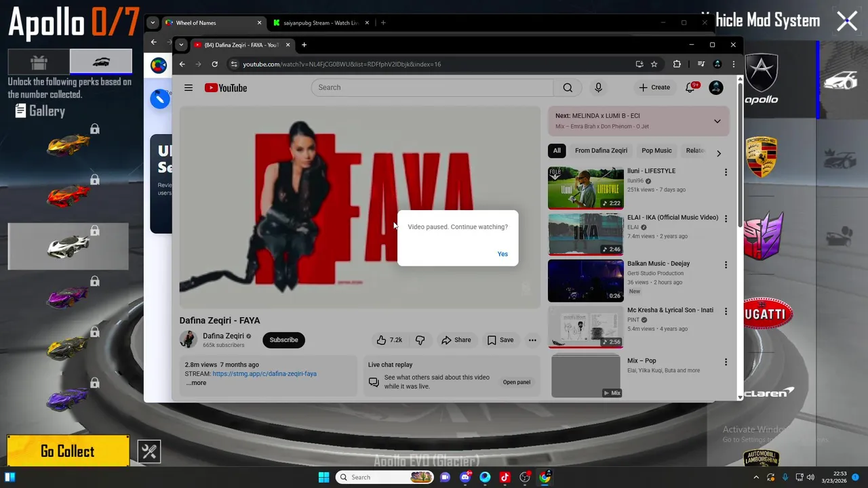Screen dimensions: 868x488
Task: View site information icon in address bar
Action: (234, 64)
